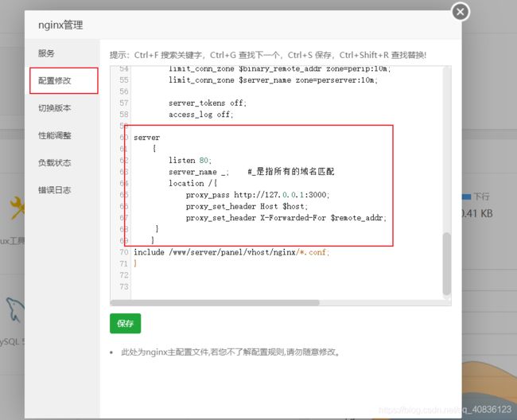The image size is (517, 420).
Task: Click the 'location /{' line
Action: pos(193,183)
